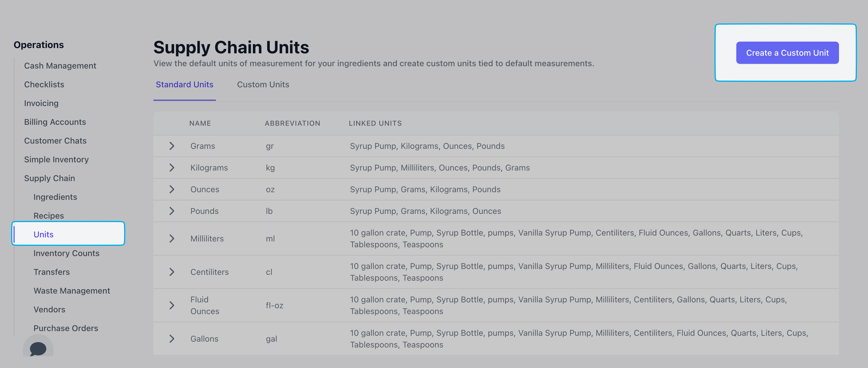Expand the Ounces row chevron
This screenshot has height=368, width=868.
(x=172, y=189)
